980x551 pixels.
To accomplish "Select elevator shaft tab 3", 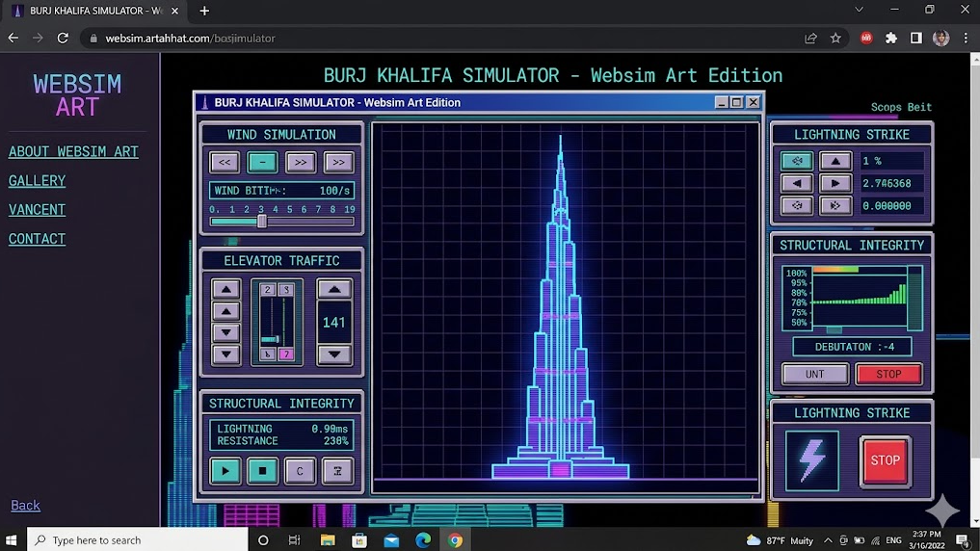I will coord(286,289).
